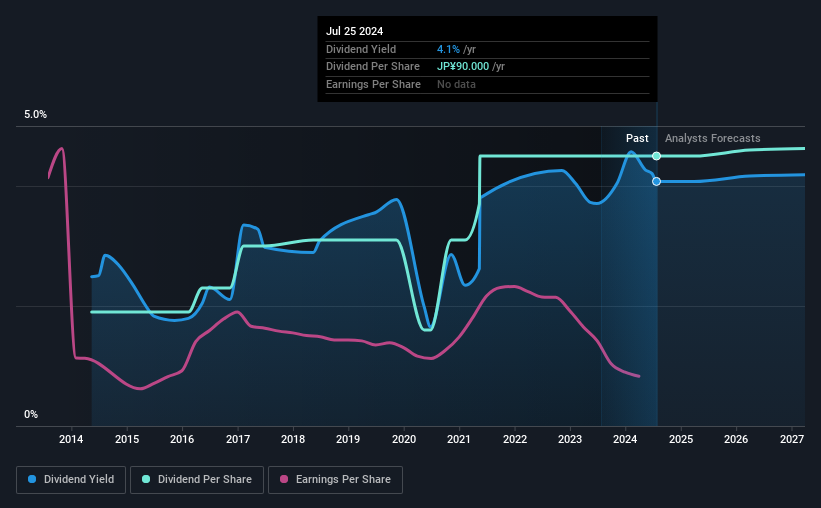The image size is (821, 508).
Task: Click the 0% y-axis label
Action: [31, 414]
